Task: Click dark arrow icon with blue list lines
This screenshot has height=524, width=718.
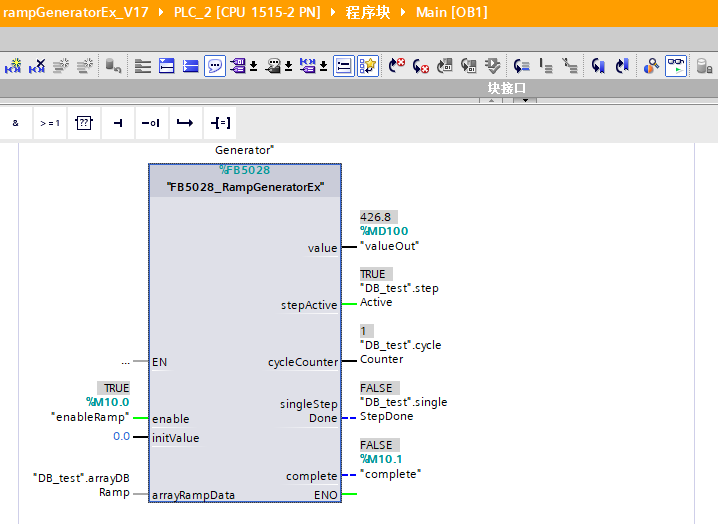Action: point(521,66)
